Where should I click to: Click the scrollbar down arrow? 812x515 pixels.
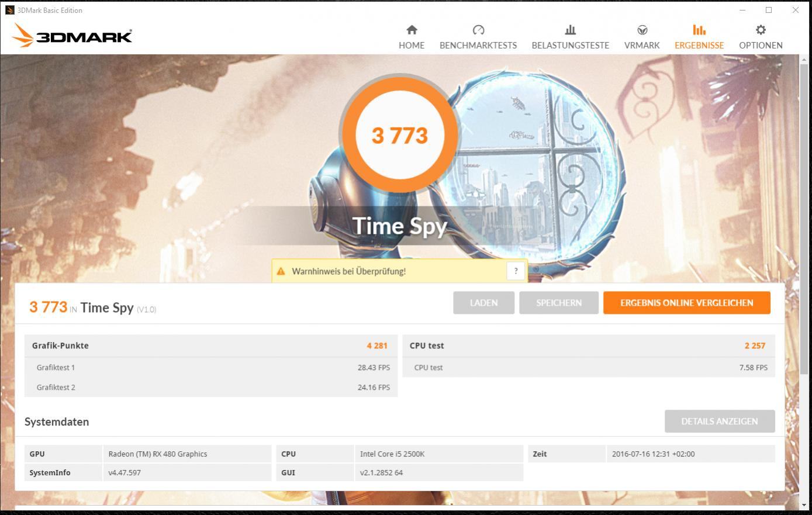(805, 504)
